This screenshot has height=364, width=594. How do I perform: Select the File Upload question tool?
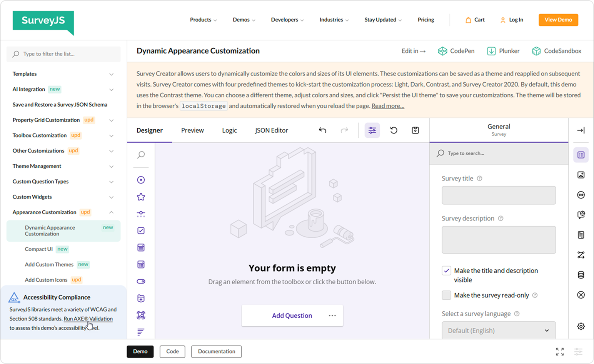tap(141, 298)
